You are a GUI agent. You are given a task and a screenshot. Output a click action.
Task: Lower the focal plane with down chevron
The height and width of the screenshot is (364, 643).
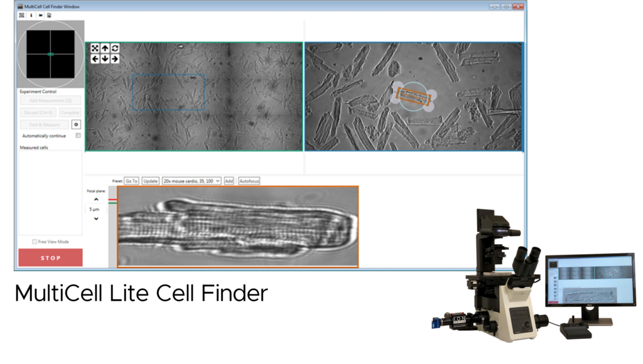96,219
